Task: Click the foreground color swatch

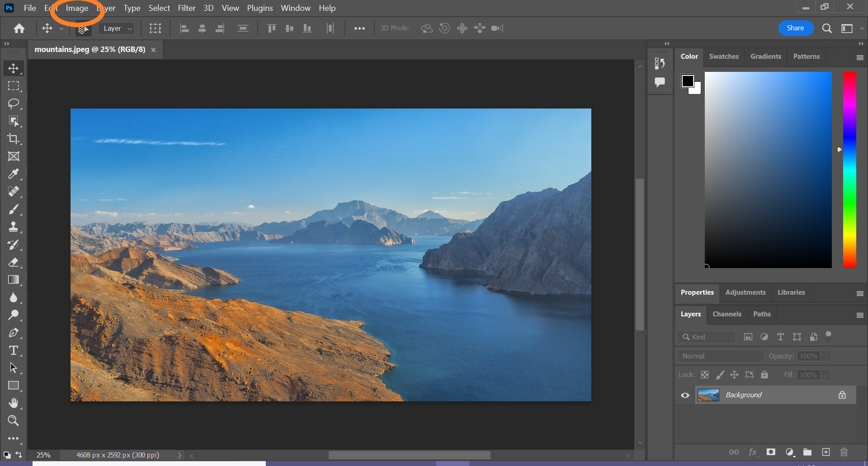Action: [688, 81]
